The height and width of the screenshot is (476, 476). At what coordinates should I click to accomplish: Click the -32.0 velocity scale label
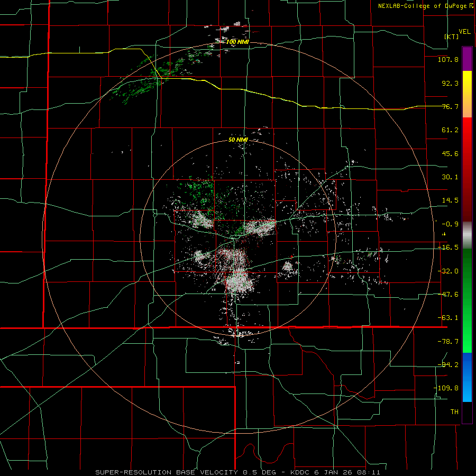click(x=448, y=271)
